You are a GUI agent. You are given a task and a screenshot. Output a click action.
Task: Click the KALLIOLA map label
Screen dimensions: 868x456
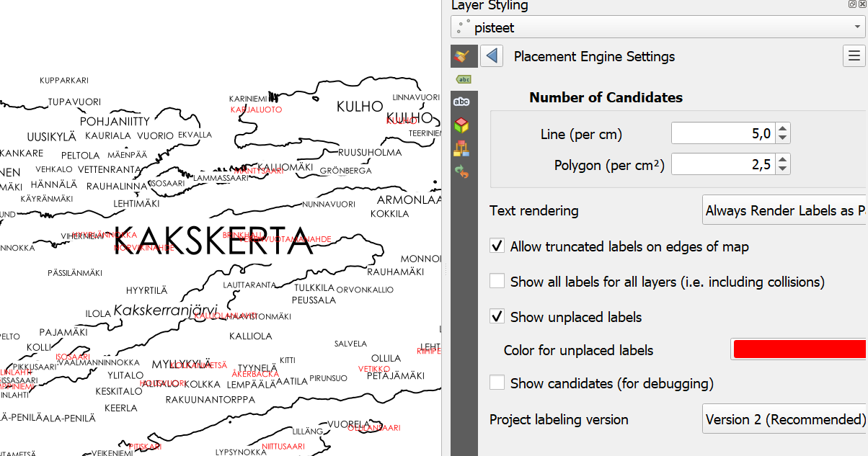250,336
